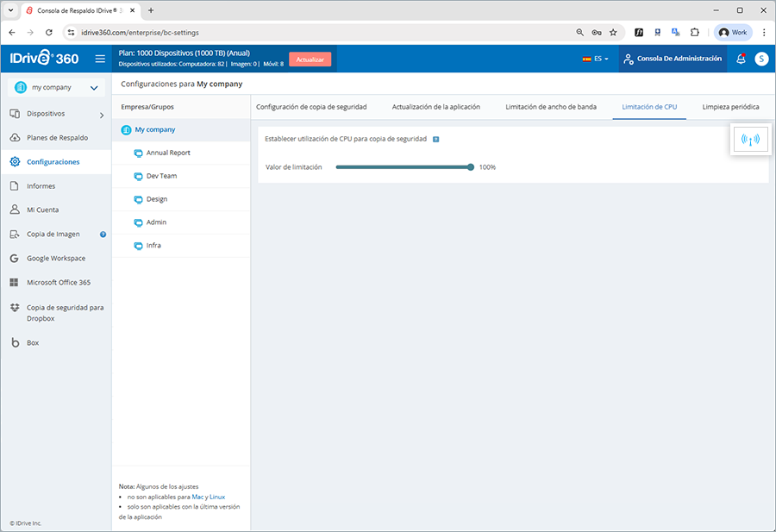Image resolution: width=776 pixels, height=532 pixels.
Task: Follow the Linux link in the note
Action: (217, 497)
